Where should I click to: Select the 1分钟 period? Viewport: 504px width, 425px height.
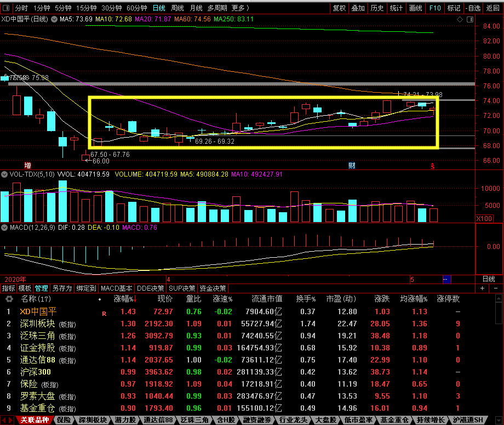42,8
